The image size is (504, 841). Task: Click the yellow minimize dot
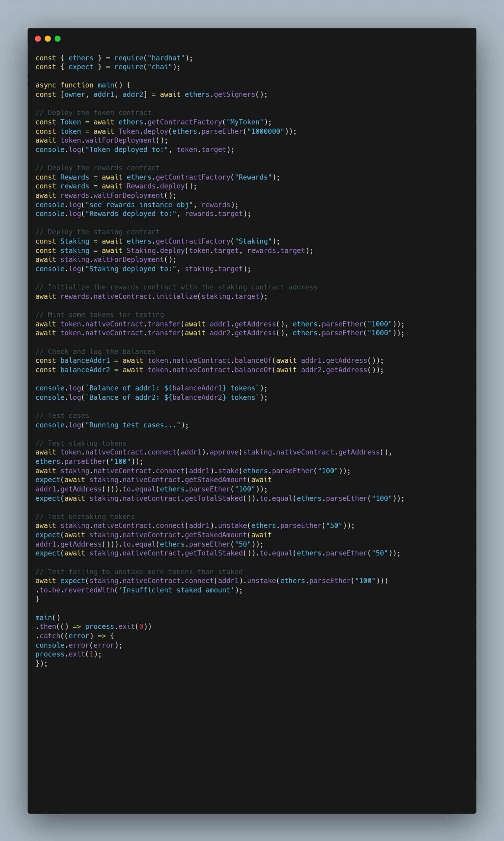coord(48,39)
